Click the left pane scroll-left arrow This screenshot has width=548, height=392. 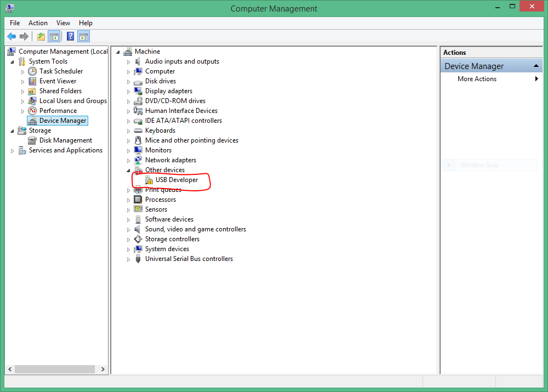point(10,370)
